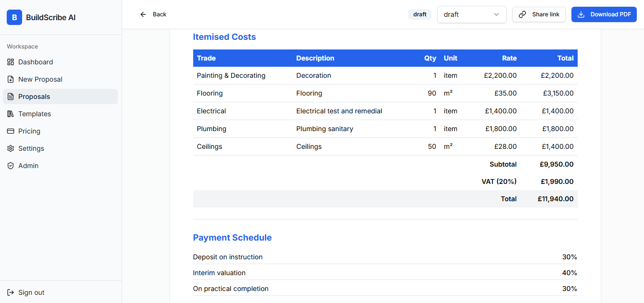
Task: Click the Decoration description cell
Action: tap(314, 75)
